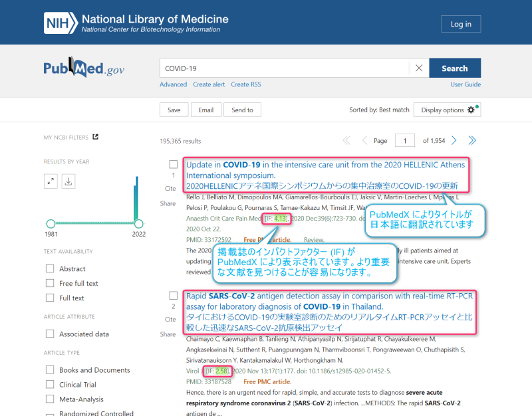Filter by Clinical Trial type
532x416 pixels.
50,384
